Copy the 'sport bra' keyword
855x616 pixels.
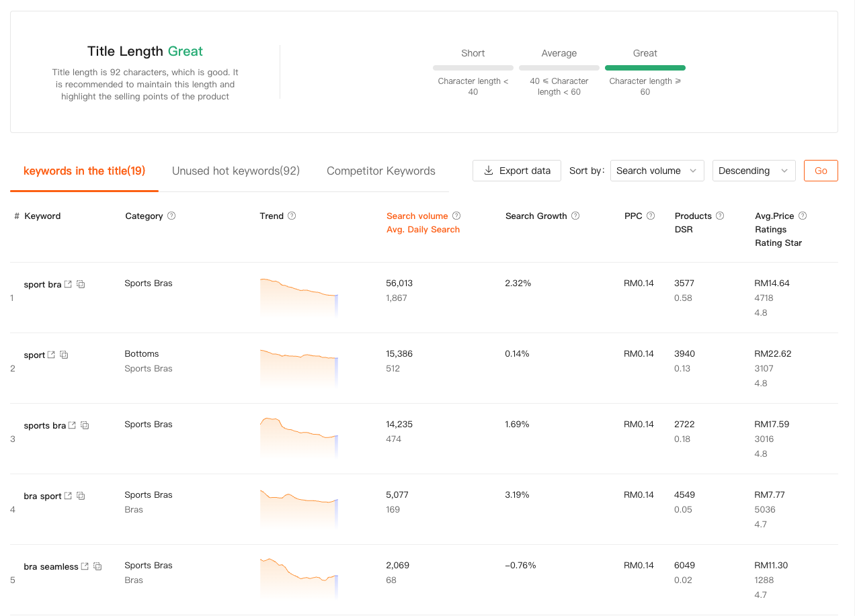[x=81, y=284]
